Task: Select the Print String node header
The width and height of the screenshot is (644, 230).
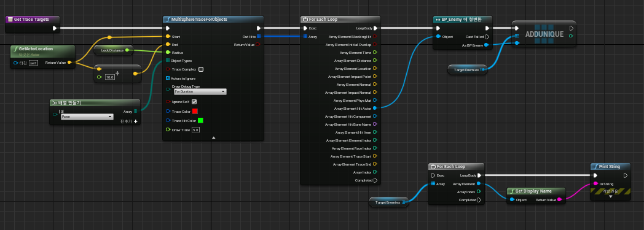Action: coord(610,166)
